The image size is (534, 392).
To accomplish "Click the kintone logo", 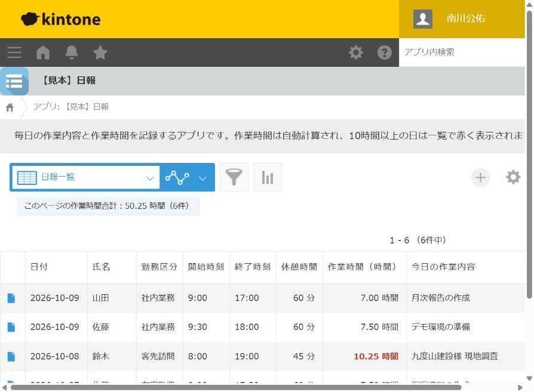I will (x=60, y=19).
